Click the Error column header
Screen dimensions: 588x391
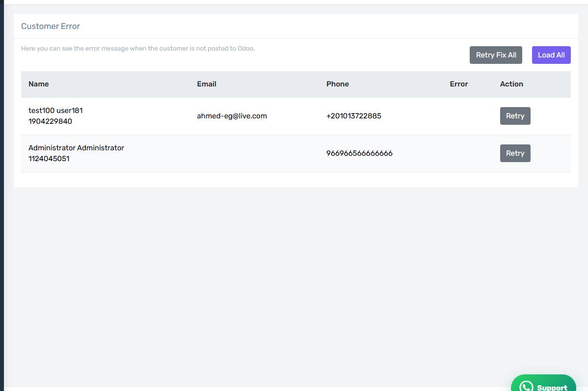click(x=458, y=84)
